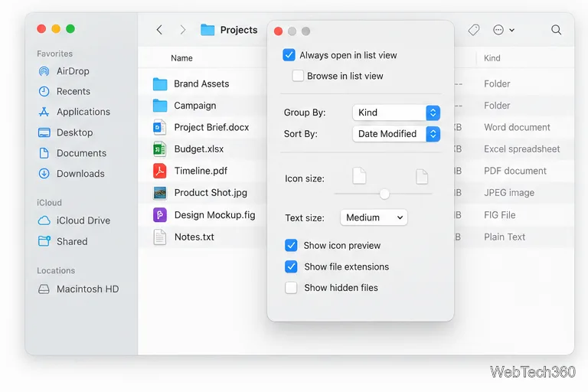Click the Campaign folder icon
Image resolution: width=588 pixels, height=392 pixels.
(x=160, y=106)
